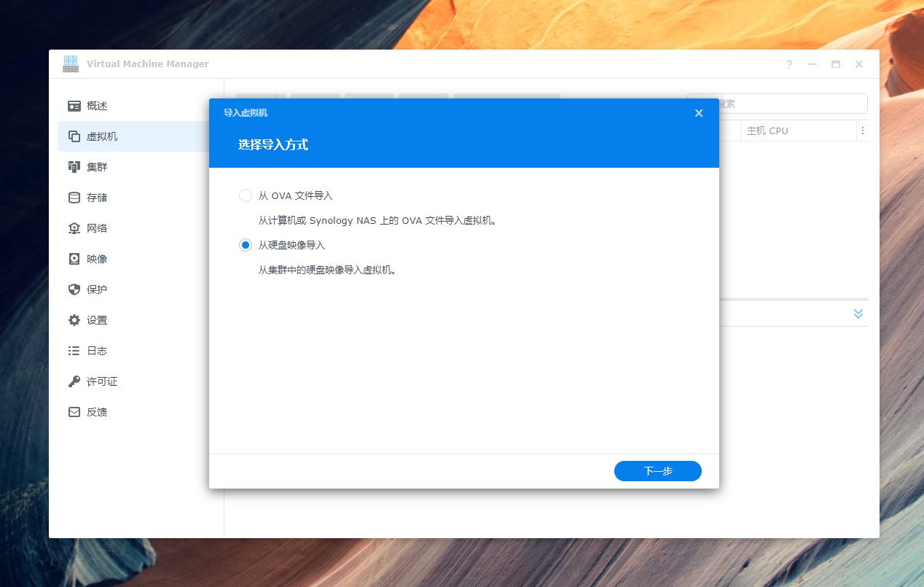
Task: Select 从硬盘映像导入 import option
Action: 245,245
